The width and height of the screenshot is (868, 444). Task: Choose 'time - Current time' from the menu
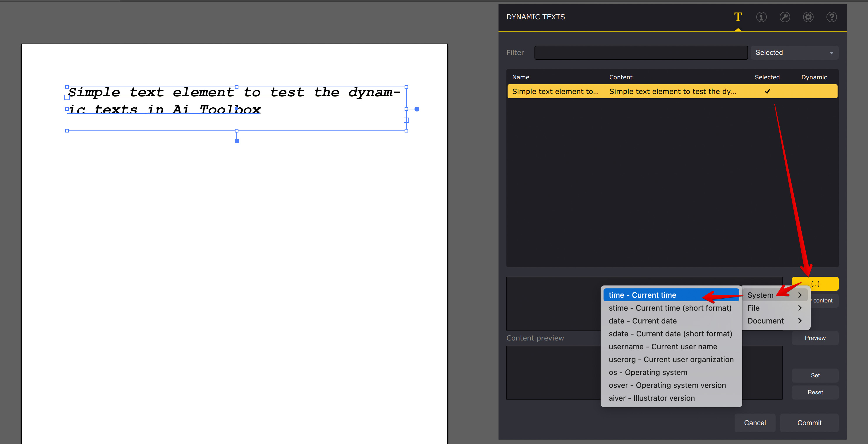[642, 295]
